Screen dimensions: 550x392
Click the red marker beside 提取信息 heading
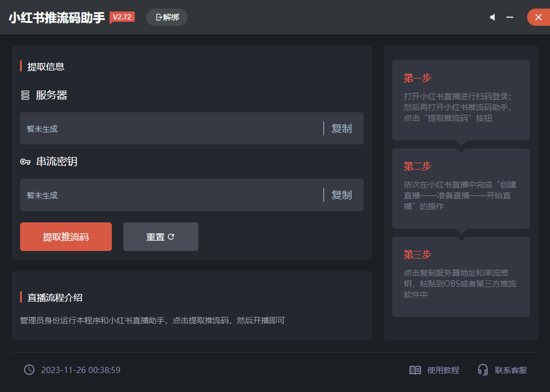pos(21,66)
